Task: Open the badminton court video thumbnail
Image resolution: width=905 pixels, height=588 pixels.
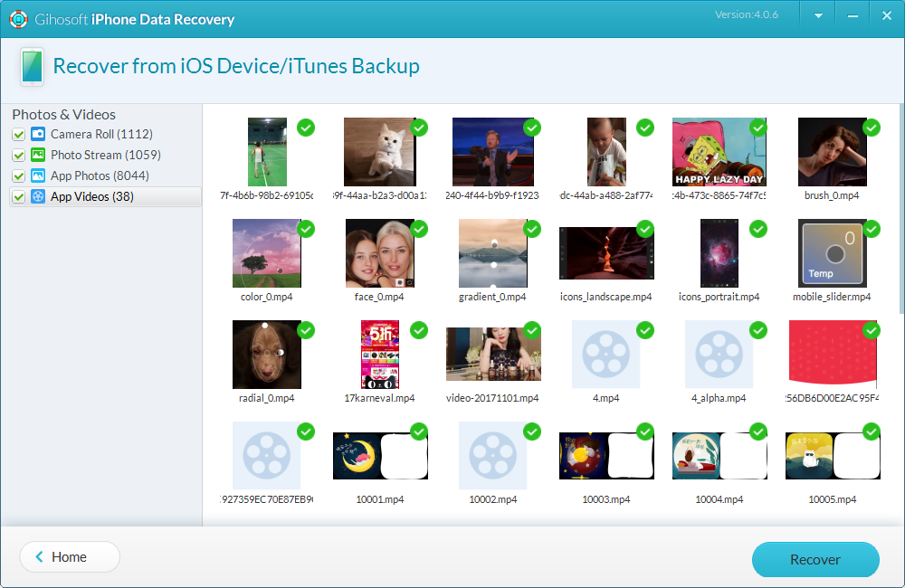Action: pos(267,152)
